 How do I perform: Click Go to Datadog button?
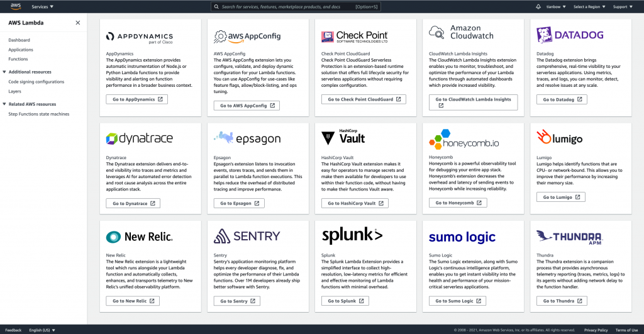(x=562, y=99)
